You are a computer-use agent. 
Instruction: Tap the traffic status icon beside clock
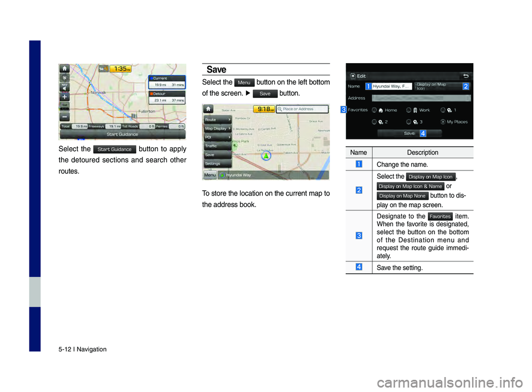click(104, 69)
